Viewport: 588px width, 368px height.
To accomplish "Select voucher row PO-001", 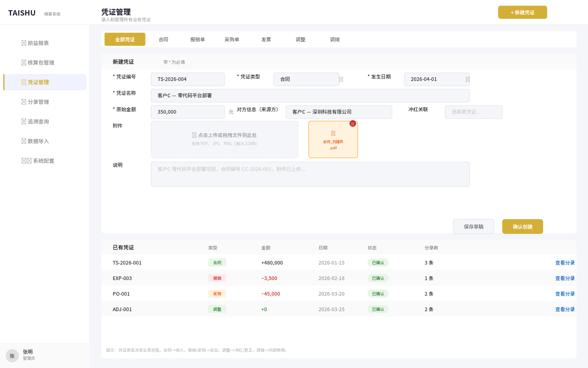I will (x=339, y=294).
